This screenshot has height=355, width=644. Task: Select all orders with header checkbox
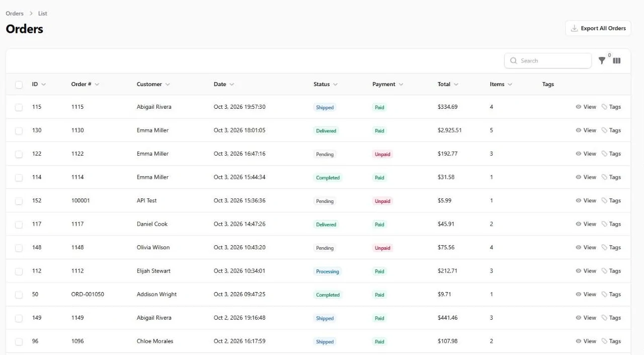click(19, 85)
